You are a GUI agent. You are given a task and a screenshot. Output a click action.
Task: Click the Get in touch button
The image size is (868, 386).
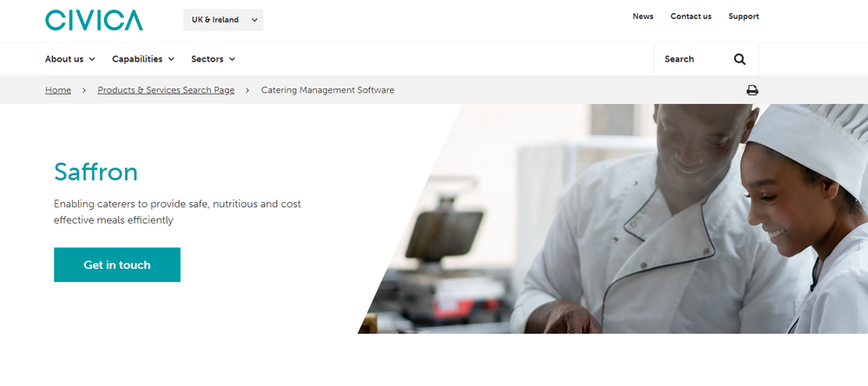pyautogui.click(x=117, y=265)
